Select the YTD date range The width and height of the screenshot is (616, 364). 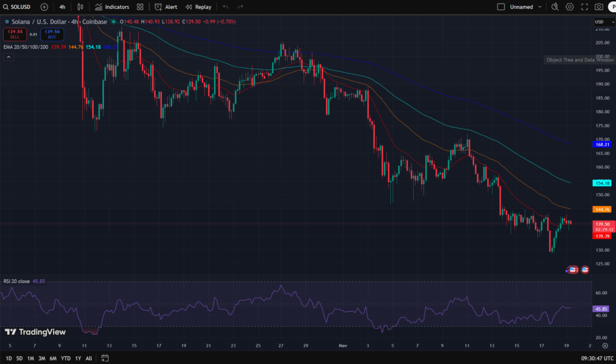tap(66, 358)
